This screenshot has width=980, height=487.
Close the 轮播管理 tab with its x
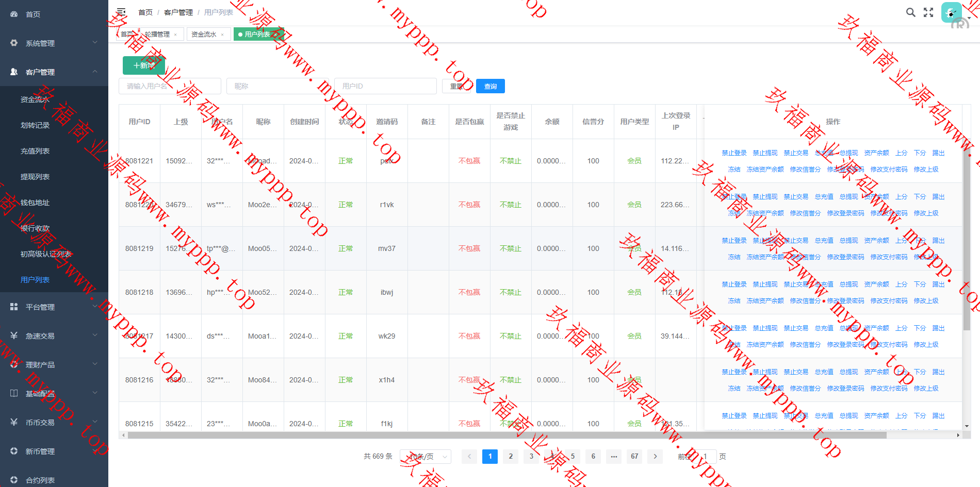(x=175, y=35)
